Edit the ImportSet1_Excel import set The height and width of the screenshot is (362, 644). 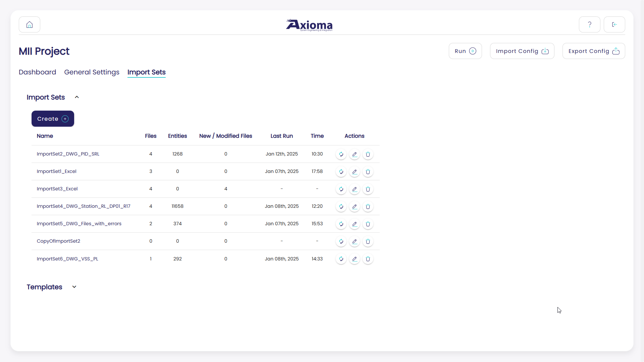coord(355,172)
